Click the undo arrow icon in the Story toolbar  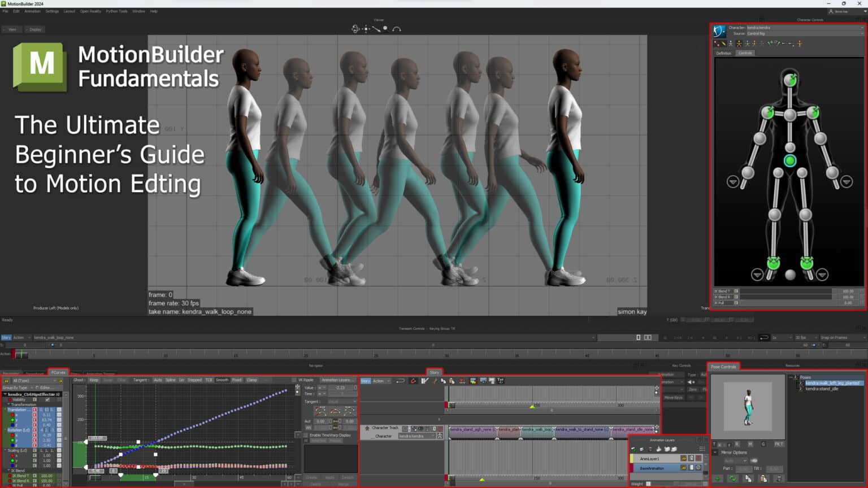(x=401, y=381)
